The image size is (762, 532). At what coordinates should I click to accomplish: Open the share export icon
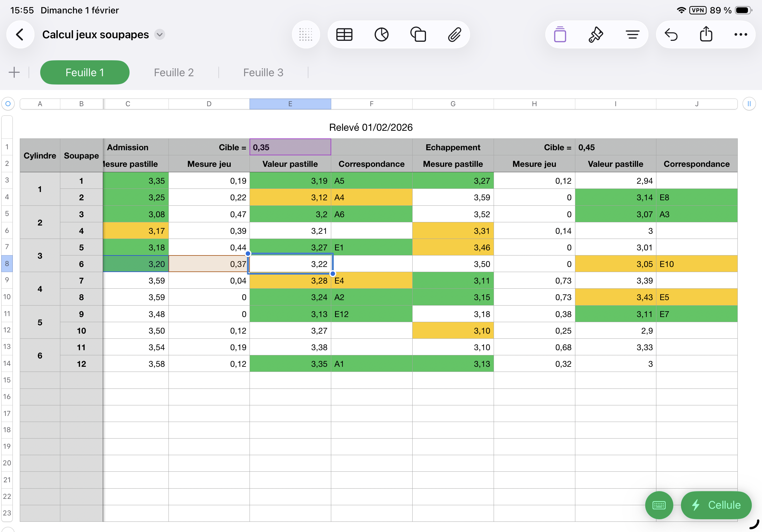706,34
